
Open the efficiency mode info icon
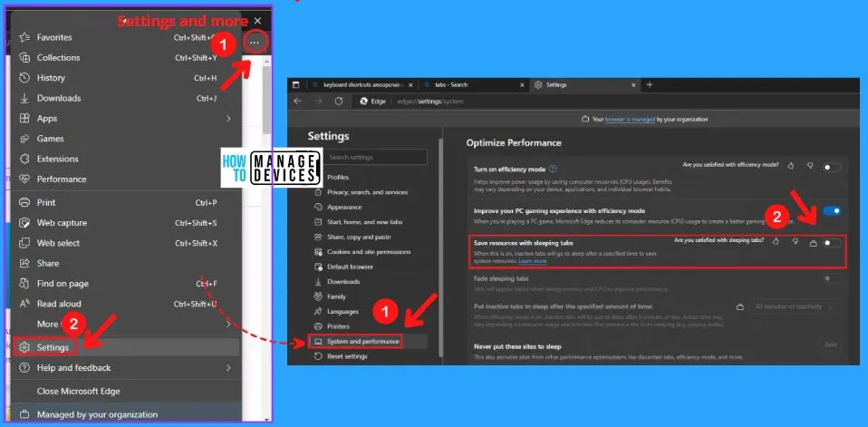click(553, 169)
